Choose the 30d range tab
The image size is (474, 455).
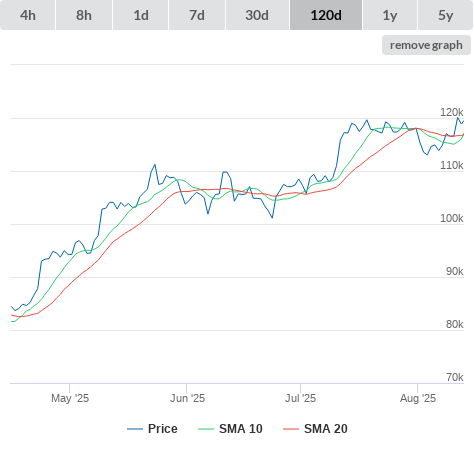coord(257,15)
